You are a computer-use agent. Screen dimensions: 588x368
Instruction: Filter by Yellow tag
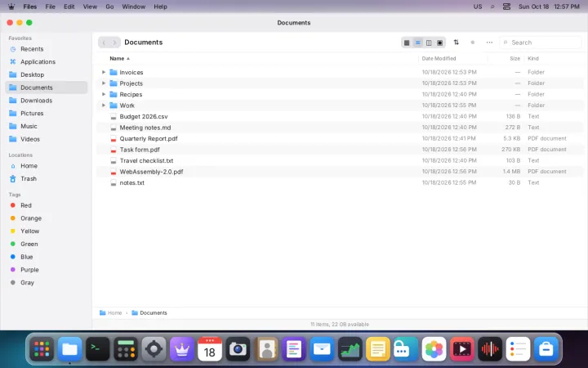point(46,231)
